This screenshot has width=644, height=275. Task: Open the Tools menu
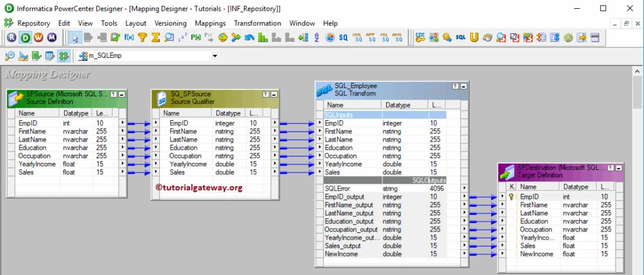pyautogui.click(x=109, y=23)
